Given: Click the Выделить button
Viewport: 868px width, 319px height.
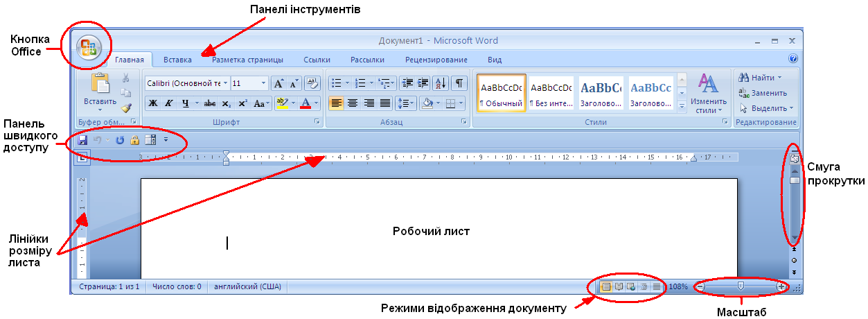Looking at the screenshot, I should tap(765, 108).
